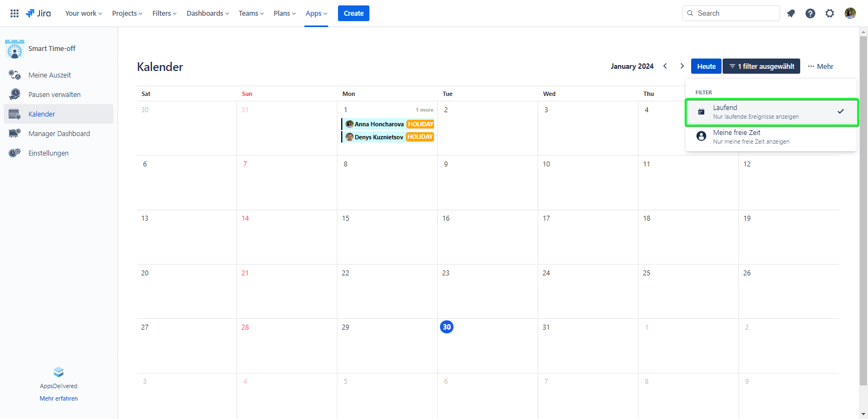868x419 pixels.
Task: Open the Jira settings gear icon
Action: [829, 14]
